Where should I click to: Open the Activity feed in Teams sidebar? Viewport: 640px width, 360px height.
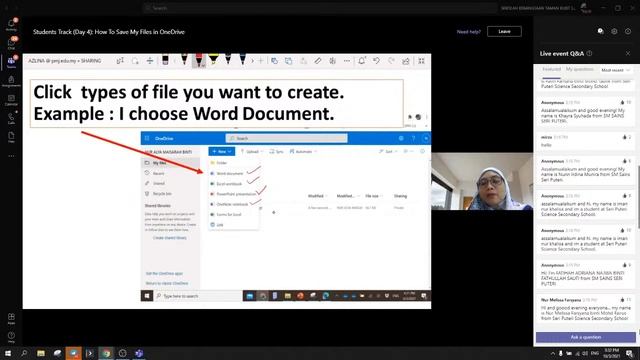[x=11, y=24]
